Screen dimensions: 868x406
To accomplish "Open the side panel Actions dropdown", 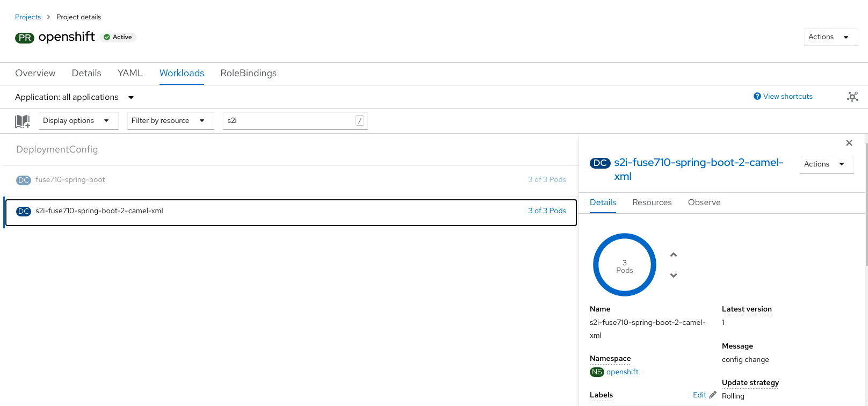I will point(826,164).
